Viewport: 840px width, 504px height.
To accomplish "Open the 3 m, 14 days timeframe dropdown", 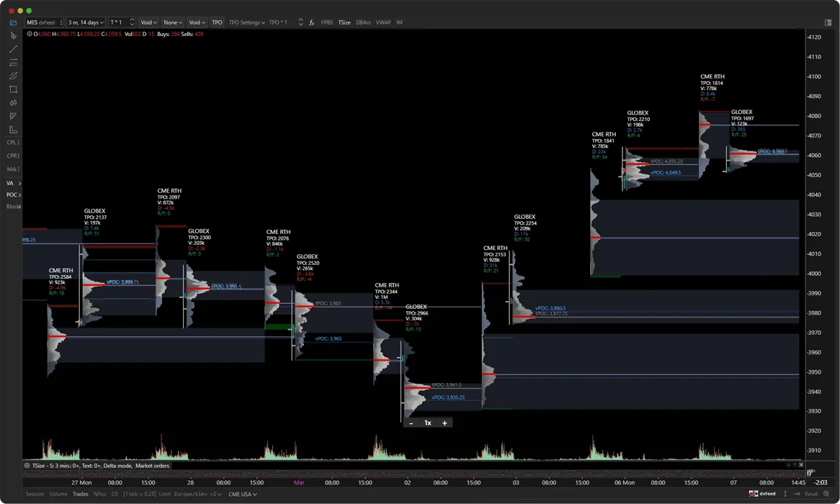I will pos(84,22).
